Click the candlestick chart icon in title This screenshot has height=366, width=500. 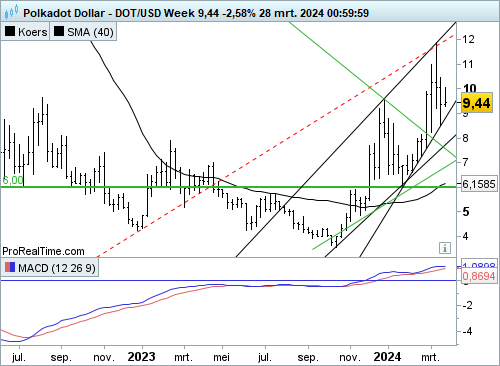pyautogui.click(x=11, y=12)
